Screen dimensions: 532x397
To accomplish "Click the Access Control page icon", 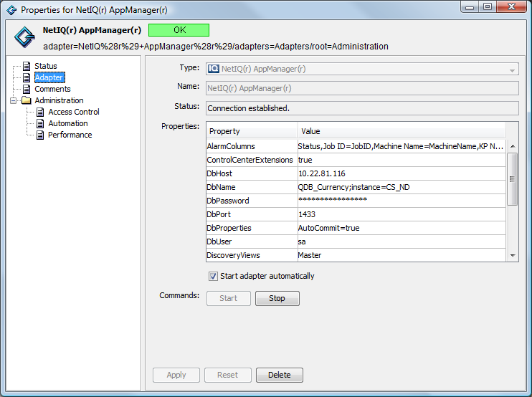I will pyautogui.click(x=40, y=113).
